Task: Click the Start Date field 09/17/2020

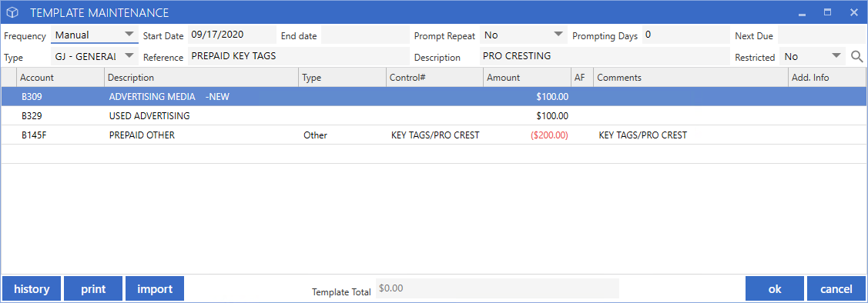Action: point(232,35)
